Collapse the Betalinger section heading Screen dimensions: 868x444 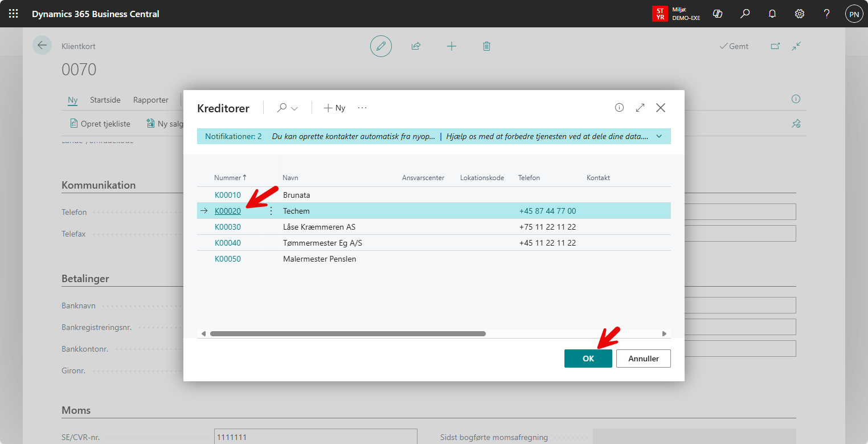[85, 279]
